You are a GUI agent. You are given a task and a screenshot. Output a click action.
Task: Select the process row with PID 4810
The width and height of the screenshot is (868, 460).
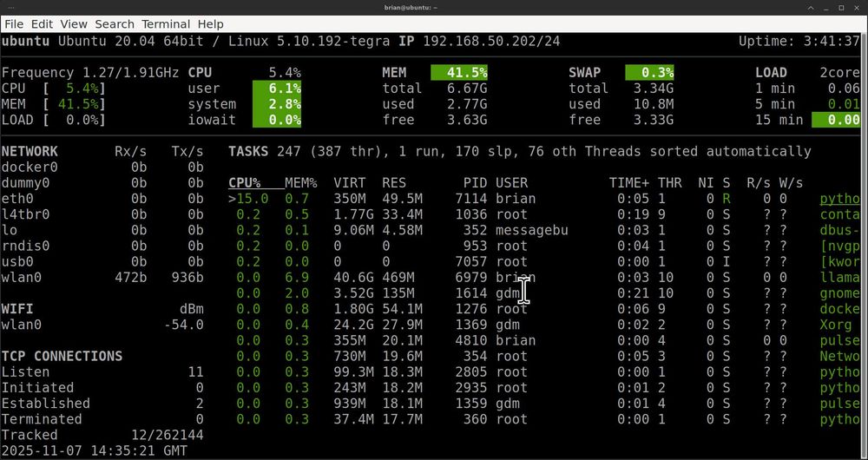tap(544, 340)
